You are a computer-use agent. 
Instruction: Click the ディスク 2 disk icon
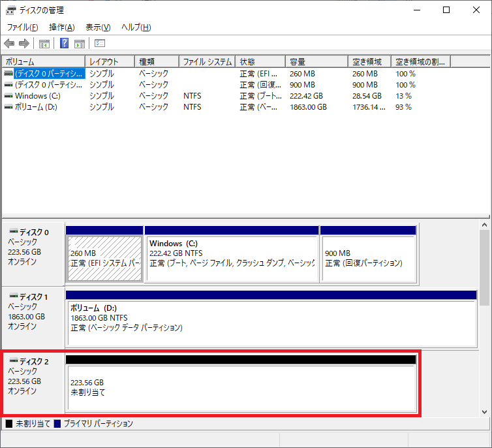tap(14, 360)
